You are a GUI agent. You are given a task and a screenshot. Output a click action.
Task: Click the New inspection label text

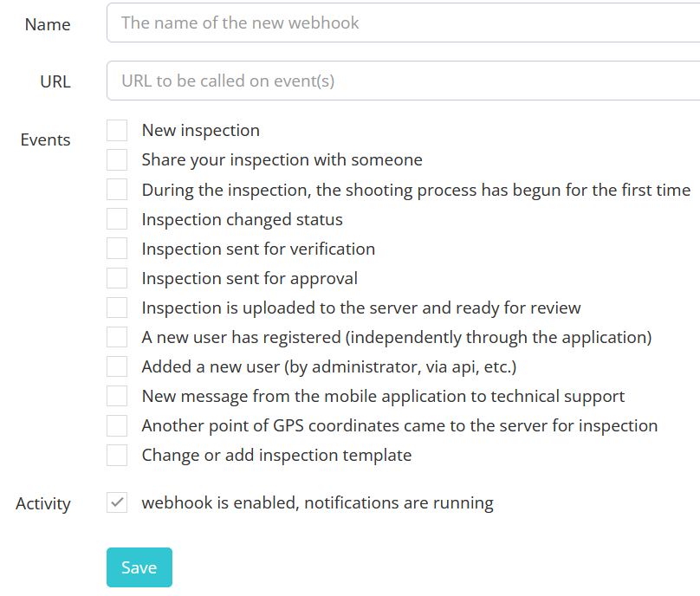[x=200, y=130]
